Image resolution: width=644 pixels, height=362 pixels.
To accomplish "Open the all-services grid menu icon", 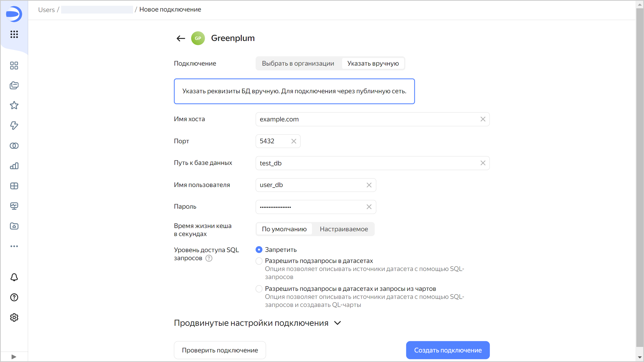I will 14,34.
